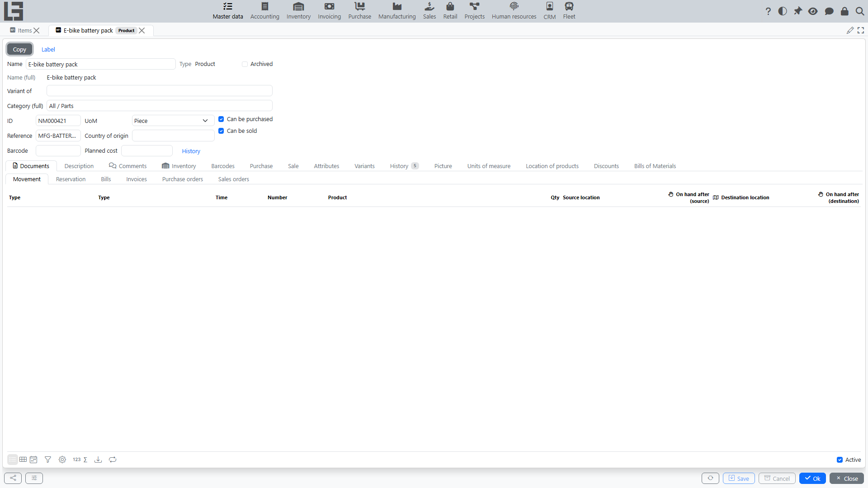Open the UoM Piece dropdown
This screenshot has height=488, width=868.
[x=173, y=121]
